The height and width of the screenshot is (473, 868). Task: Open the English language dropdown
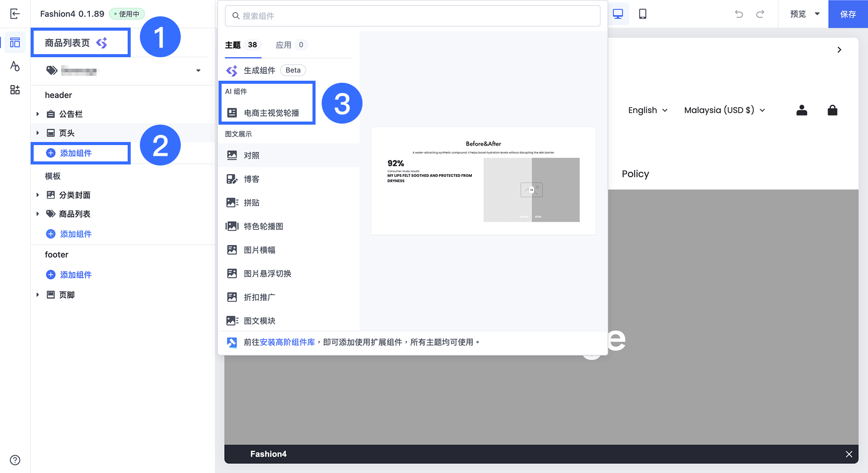pos(647,110)
